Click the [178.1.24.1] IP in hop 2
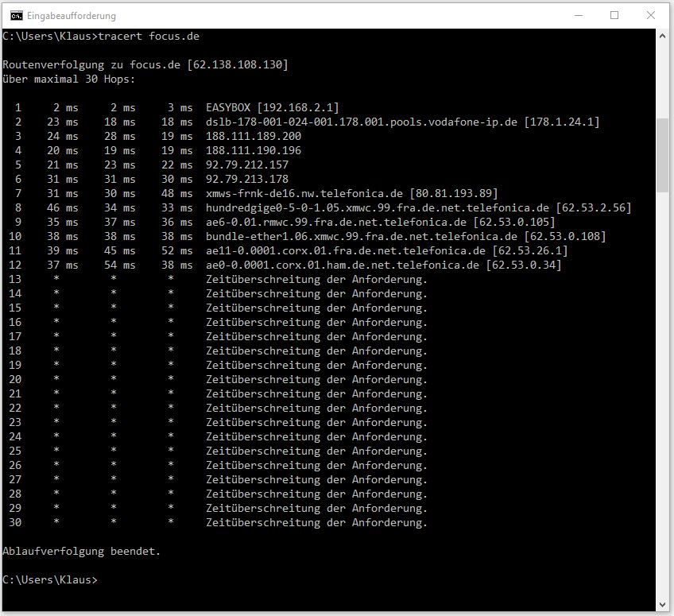Screen dimensions: 674x616 562,122
